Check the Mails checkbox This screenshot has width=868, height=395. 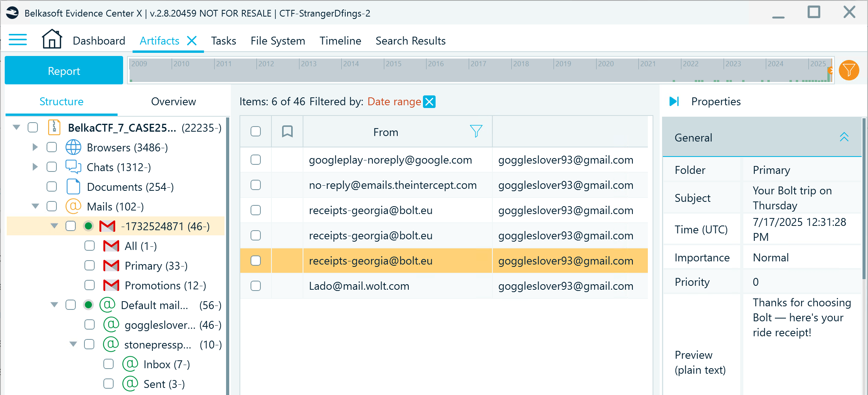click(52, 206)
